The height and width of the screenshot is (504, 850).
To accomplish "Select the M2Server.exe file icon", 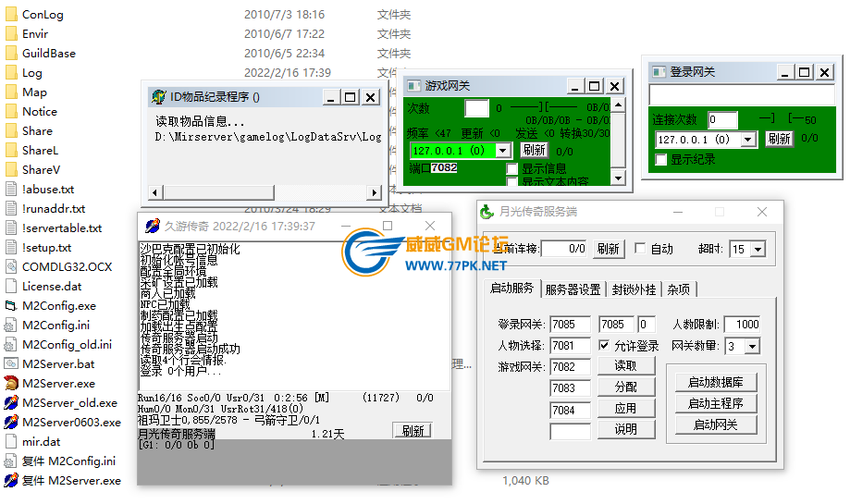I will tap(11, 383).
